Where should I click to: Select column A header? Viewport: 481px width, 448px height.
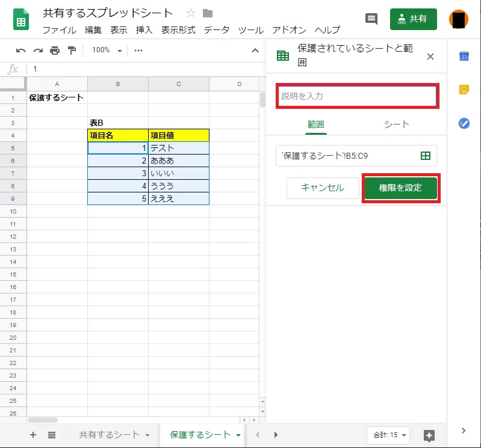(57, 84)
